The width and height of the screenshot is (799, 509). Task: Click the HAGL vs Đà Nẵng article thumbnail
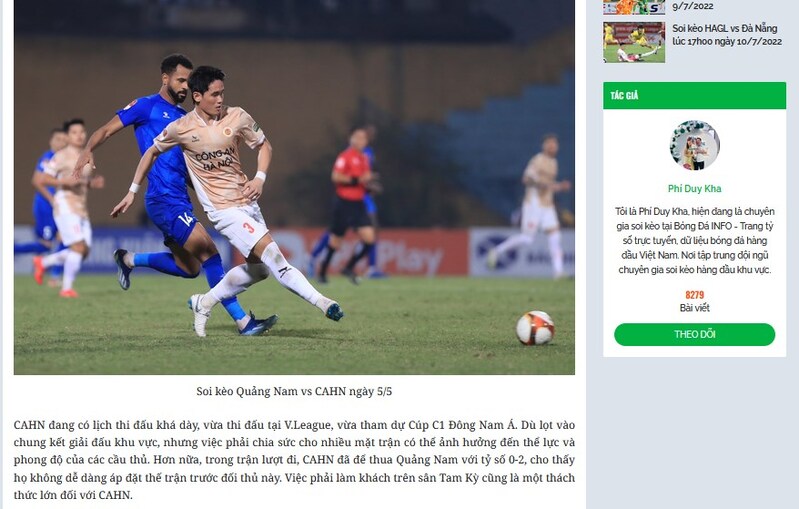pyautogui.click(x=634, y=42)
